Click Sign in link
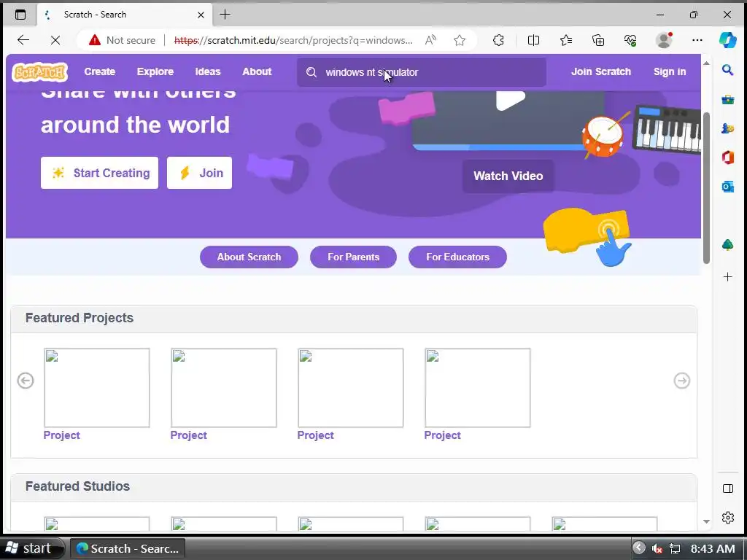The image size is (747, 560). tap(670, 72)
